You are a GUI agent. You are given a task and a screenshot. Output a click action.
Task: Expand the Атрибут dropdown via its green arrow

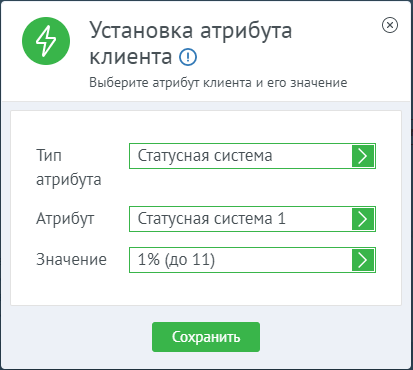[x=363, y=219]
